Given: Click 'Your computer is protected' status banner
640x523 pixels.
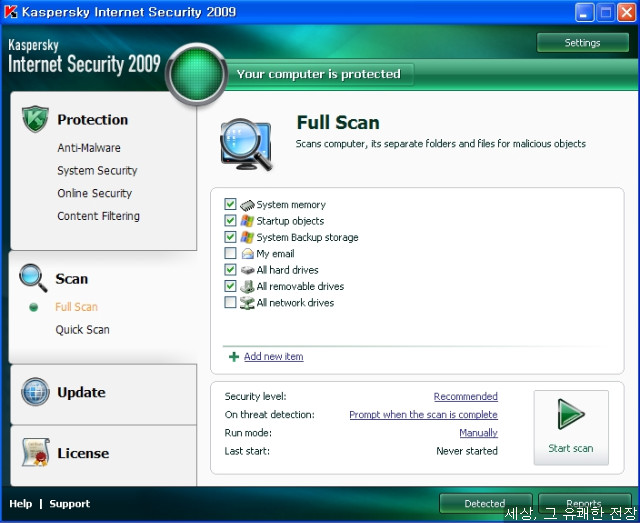Looking at the screenshot, I should click(x=319, y=74).
